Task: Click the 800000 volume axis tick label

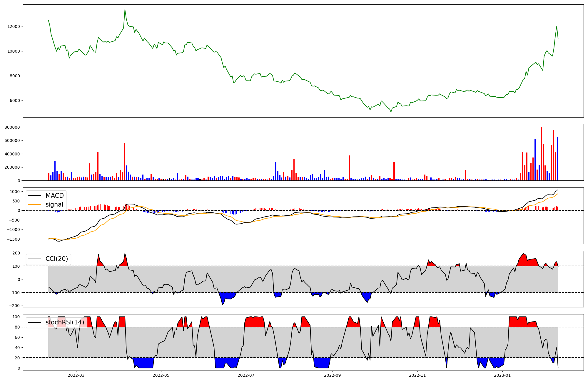Action: (12, 127)
